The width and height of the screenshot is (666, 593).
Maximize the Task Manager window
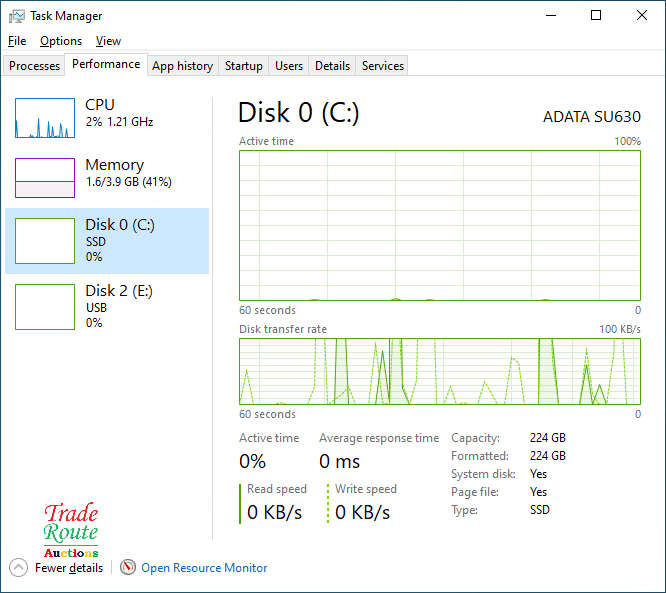click(596, 16)
